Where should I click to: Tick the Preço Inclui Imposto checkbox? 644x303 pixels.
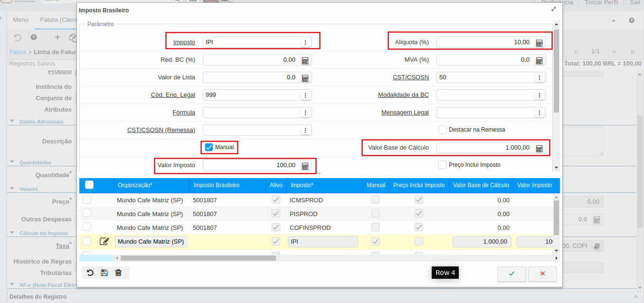pos(443,165)
